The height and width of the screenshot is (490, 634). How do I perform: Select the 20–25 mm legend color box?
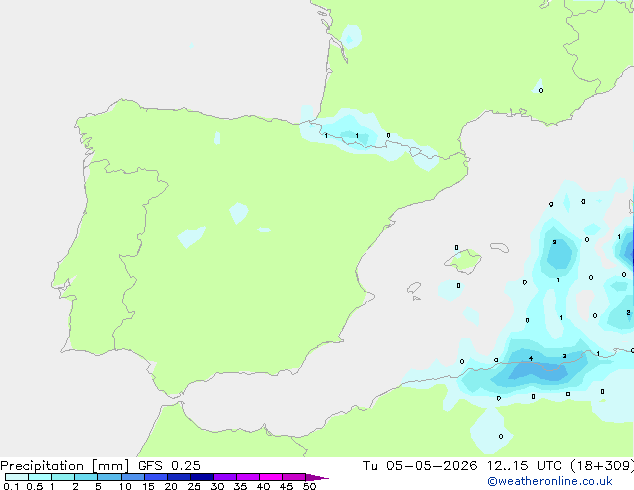(x=178, y=477)
